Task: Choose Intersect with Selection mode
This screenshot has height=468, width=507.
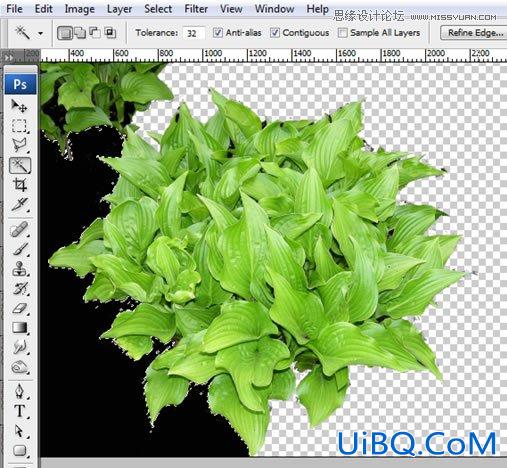Action: coord(110,32)
